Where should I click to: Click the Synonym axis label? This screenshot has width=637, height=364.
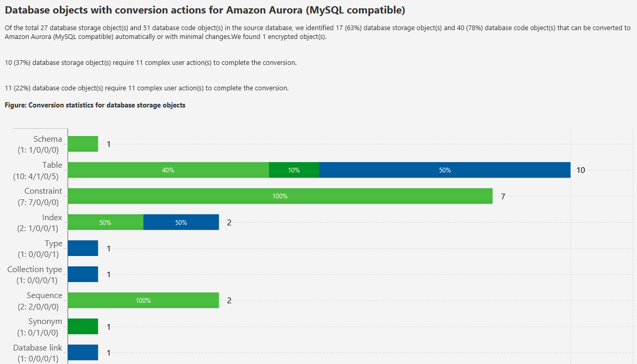coord(45,321)
